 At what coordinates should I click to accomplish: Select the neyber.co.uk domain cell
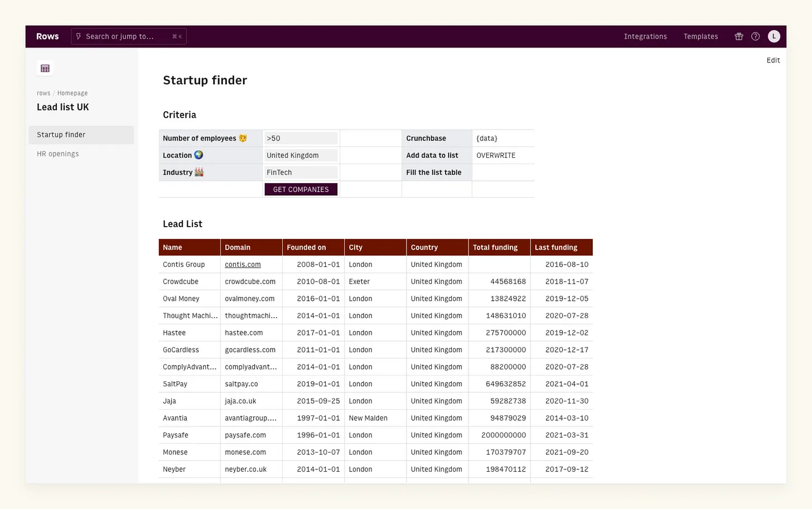252,469
